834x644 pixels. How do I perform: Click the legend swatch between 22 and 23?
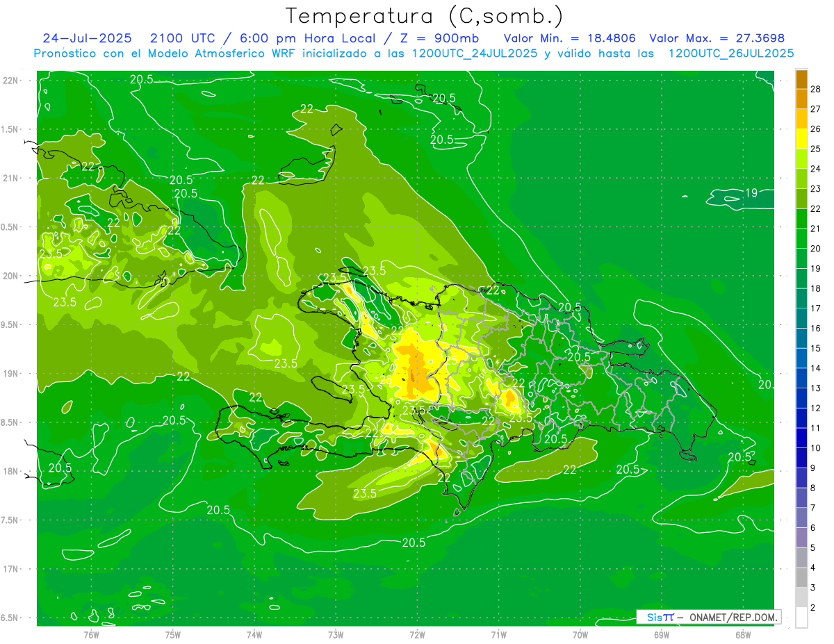click(801, 199)
